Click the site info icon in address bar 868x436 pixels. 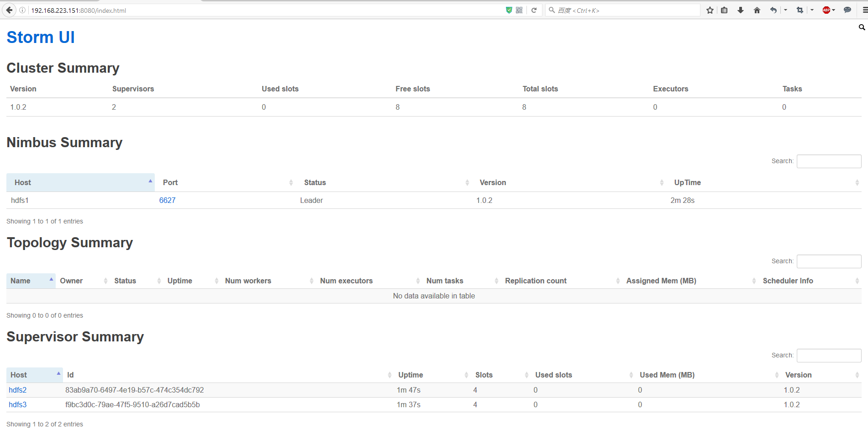(22, 10)
